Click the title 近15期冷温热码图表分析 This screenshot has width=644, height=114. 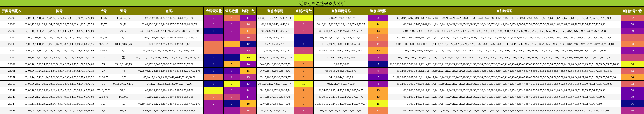click(x=322, y=3)
